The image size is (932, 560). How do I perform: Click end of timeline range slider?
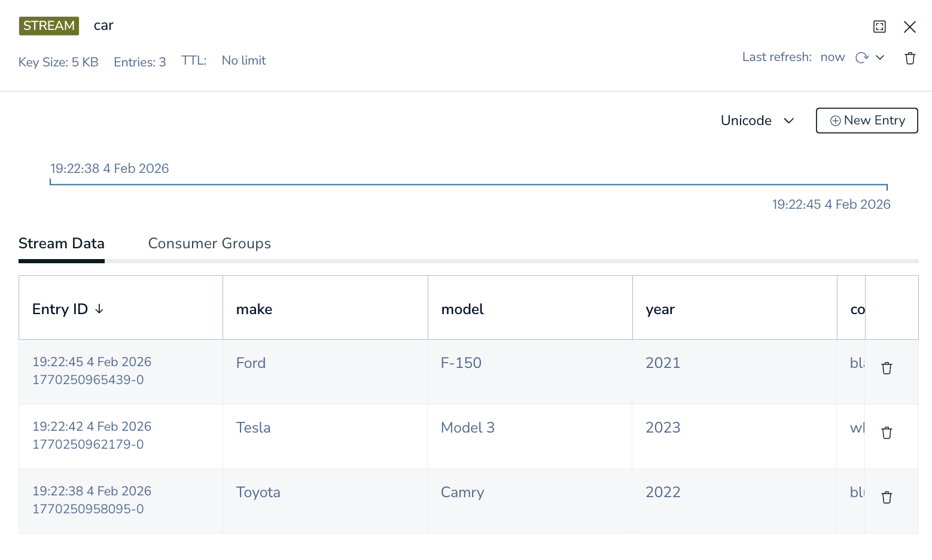point(887,186)
